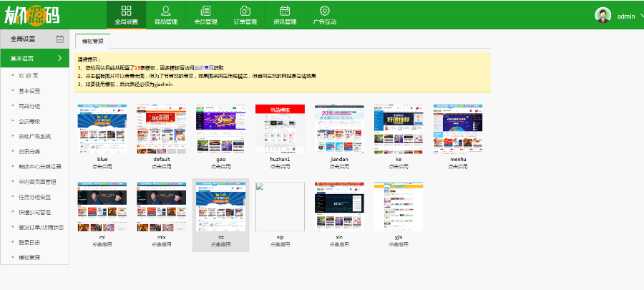Open 帮助中心分类设置 in the sidebar
644x290 pixels.
pyautogui.click(x=40, y=166)
